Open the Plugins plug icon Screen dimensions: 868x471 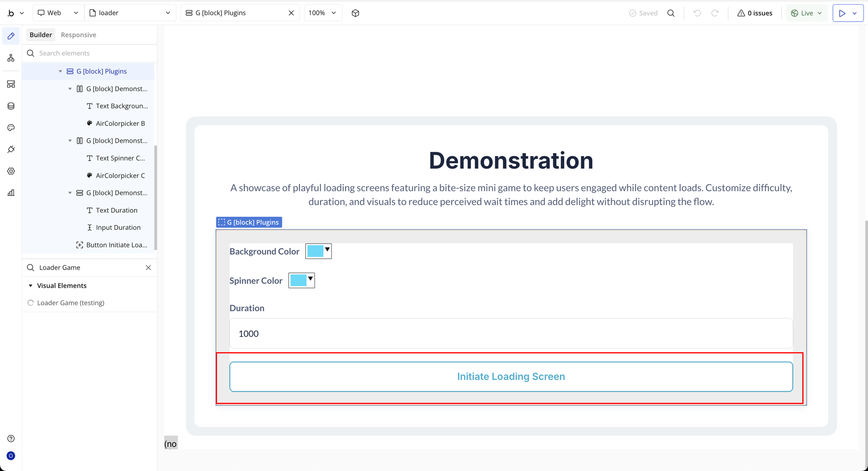tap(11, 149)
